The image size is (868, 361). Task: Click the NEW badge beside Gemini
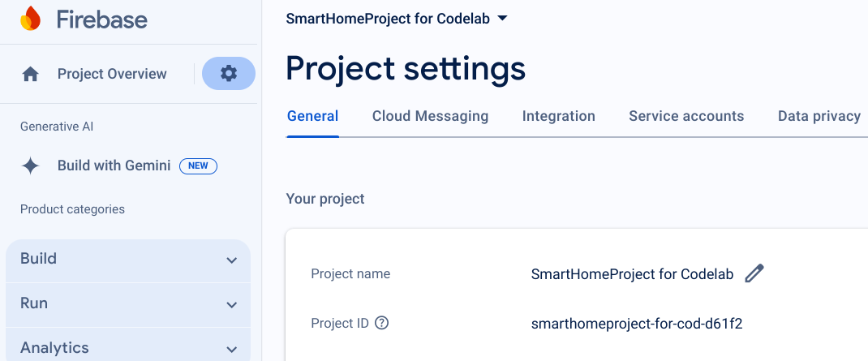click(198, 166)
